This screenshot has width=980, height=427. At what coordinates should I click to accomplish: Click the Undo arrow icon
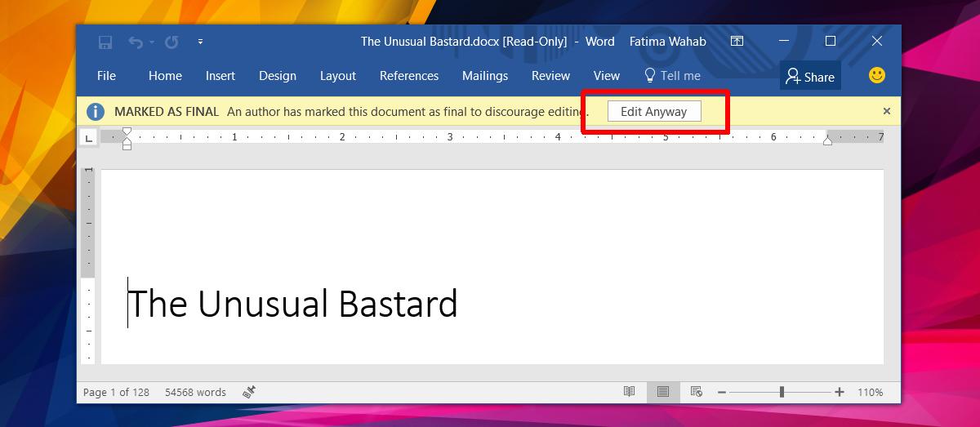(135, 42)
